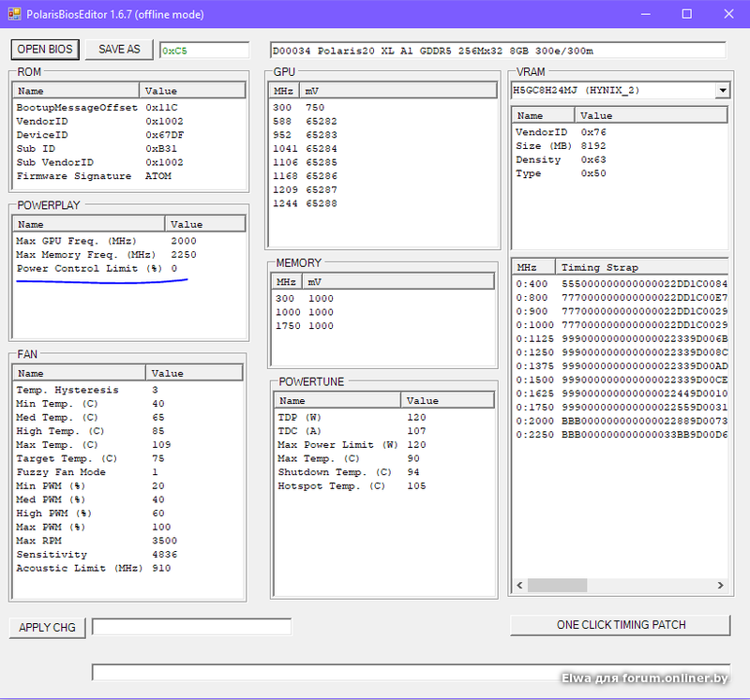Open the VRAM chip dropdown H5GC8H24MJ
The width and height of the screenshot is (750, 700).
tap(722, 91)
